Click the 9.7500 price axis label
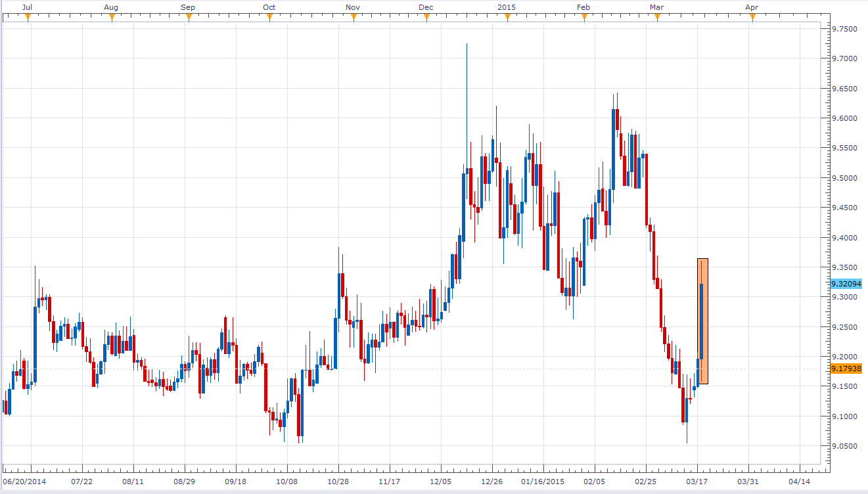868x494 pixels. click(x=844, y=29)
